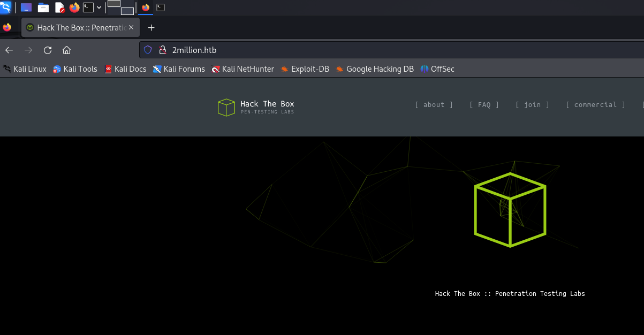
Task: Open the [ FAQ ] navigation item
Action: [x=484, y=105]
